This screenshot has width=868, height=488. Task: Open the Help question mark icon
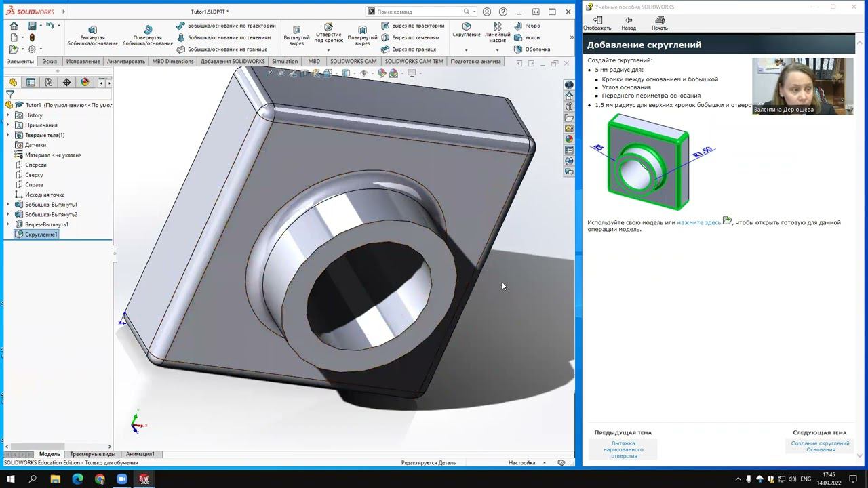[502, 12]
